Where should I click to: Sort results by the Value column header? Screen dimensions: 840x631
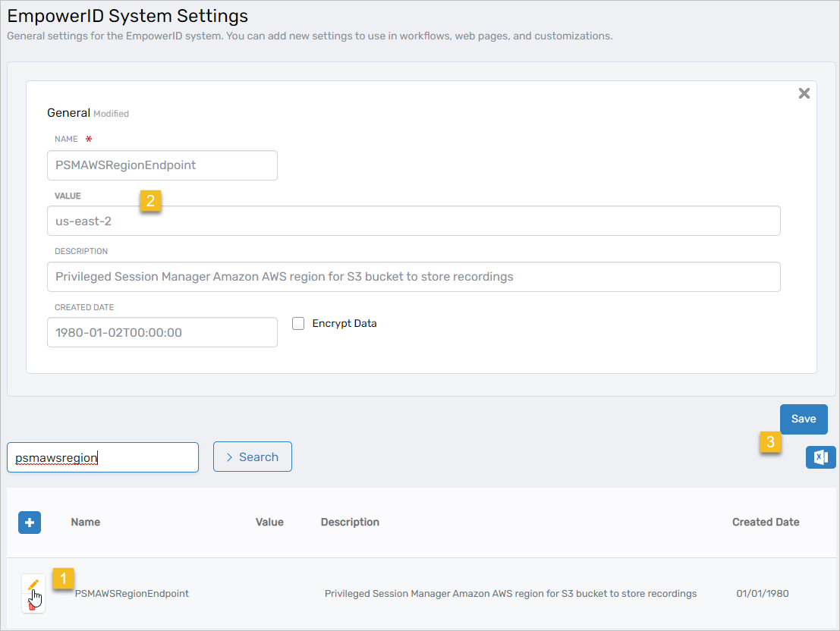click(269, 522)
